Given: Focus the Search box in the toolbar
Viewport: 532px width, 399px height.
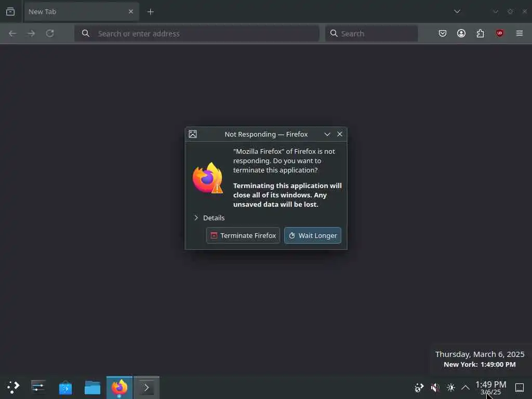Looking at the screenshot, I should (371, 33).
